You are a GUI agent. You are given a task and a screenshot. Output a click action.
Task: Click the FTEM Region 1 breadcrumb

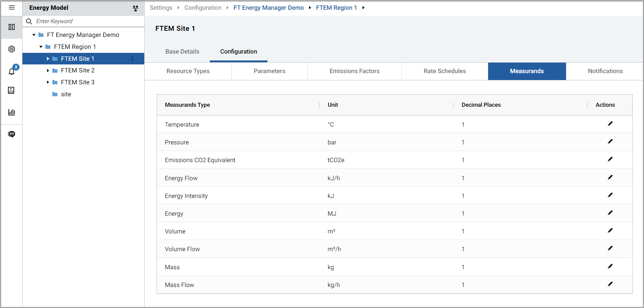[336, 8]
